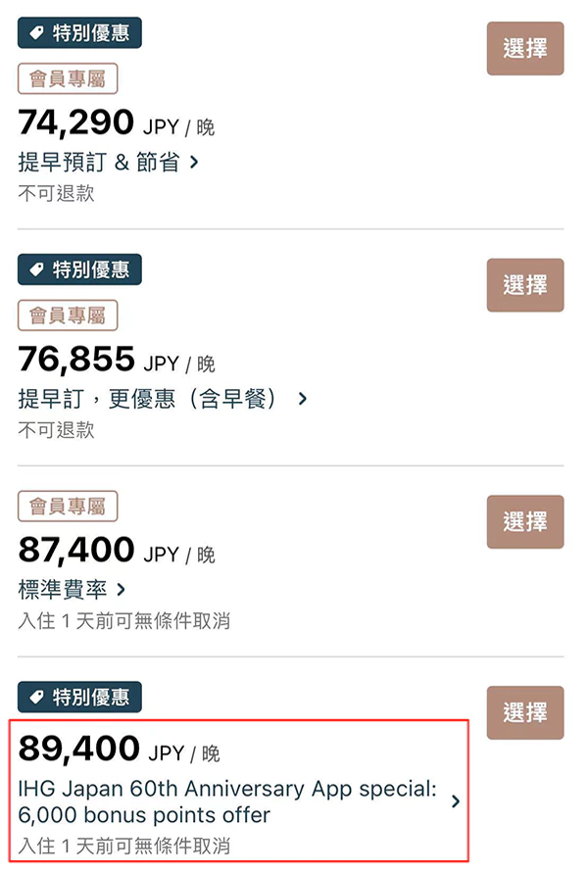
Task: Click the 會員專屬 badge above 76,855 JPY price
Action: (x=67, y=315)
